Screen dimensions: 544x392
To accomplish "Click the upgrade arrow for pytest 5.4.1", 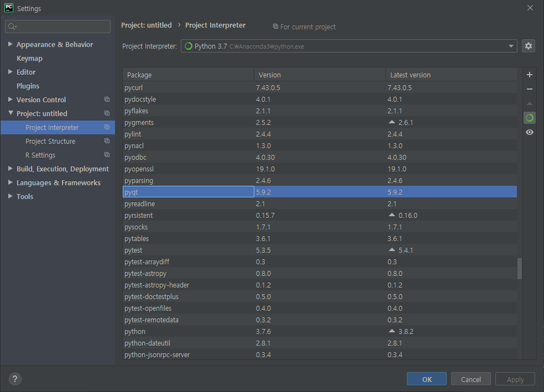I will click(x=392, y=250).
